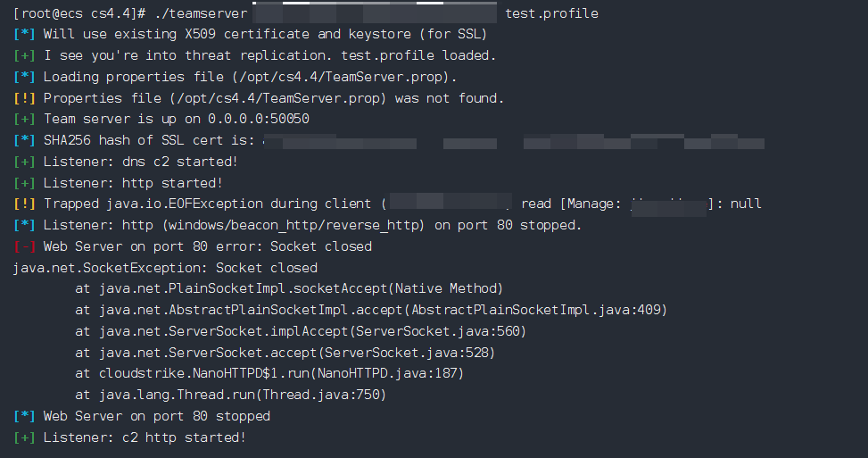Click the [+] marker beside c2 http started
868x458 pixels.
[x=25, y=437]
